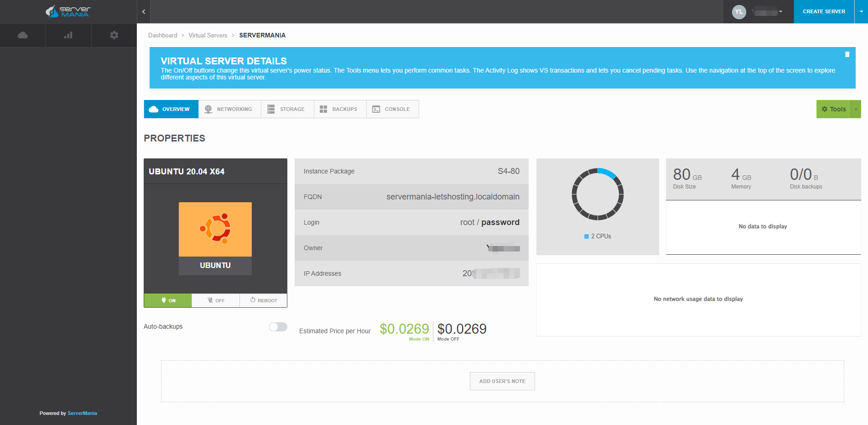The height and width of the screenshot is (425, 868).
Task: Switch to the Console tab
Action: click(393, 109)
